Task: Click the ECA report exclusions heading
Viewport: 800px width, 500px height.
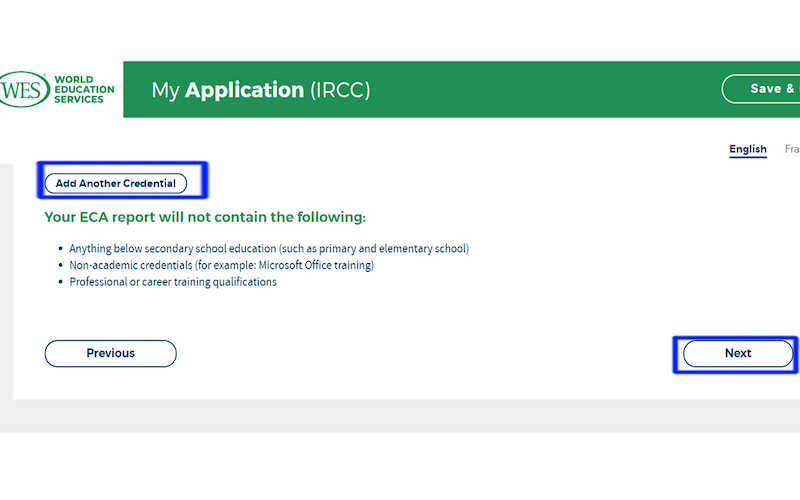Action: pyautogui.click(x=205, y=217)
